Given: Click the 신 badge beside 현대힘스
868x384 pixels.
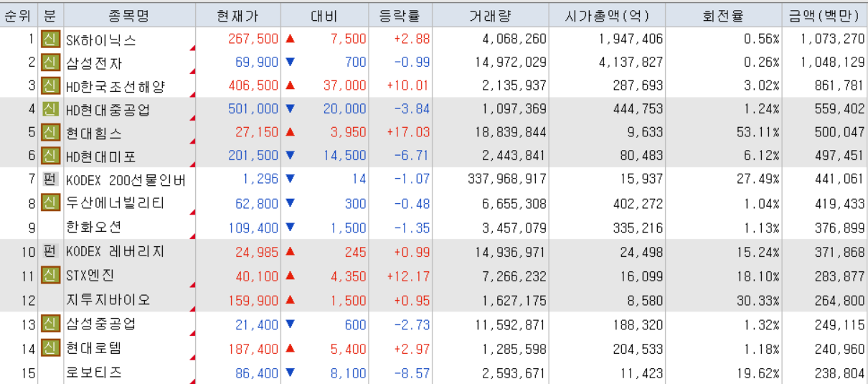Looking at the screenshot, I should (49, 133).
